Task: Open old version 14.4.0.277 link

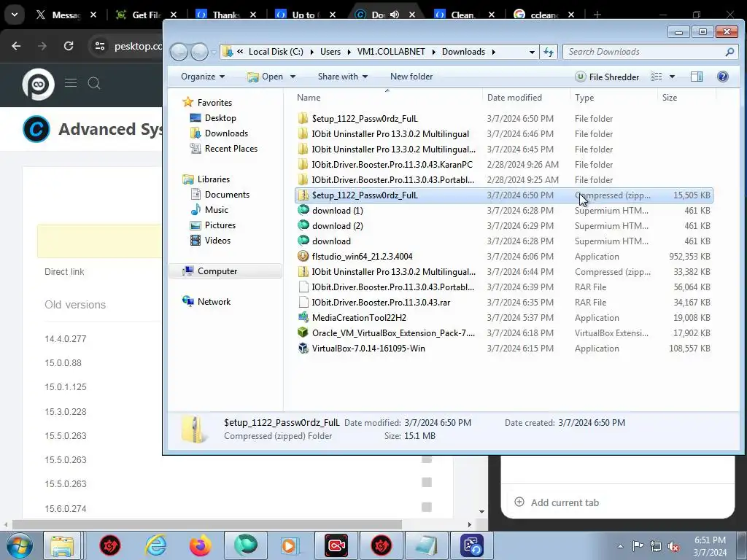Action: pyautogui.click(x=65, y=339)
